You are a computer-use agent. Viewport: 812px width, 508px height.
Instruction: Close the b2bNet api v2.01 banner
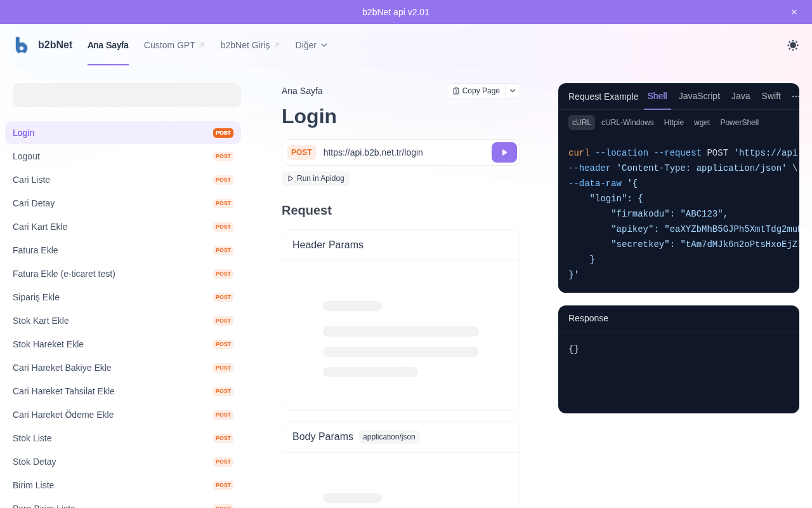coord(794,12)
